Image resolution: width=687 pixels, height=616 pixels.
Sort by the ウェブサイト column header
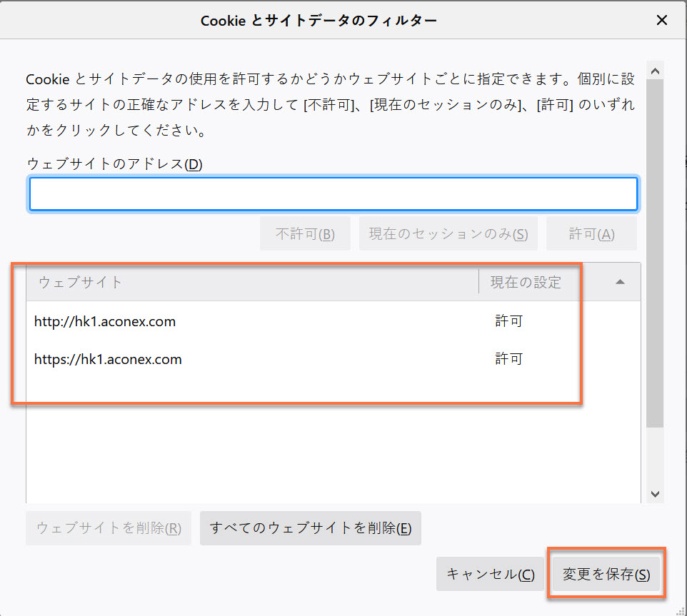point(252,282)
